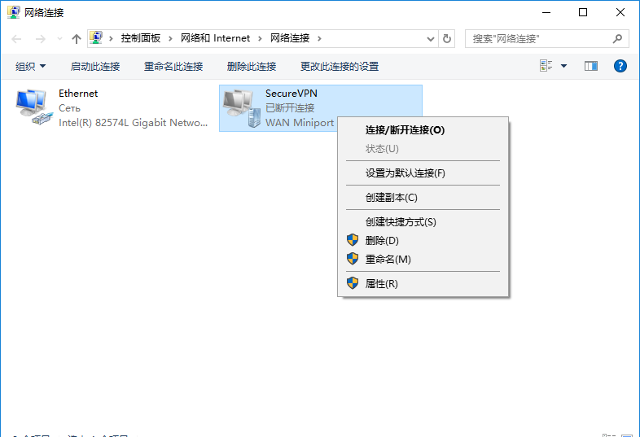Expand chevron after 网络和 Internet breadcrumb

click(x=260, y=39)
